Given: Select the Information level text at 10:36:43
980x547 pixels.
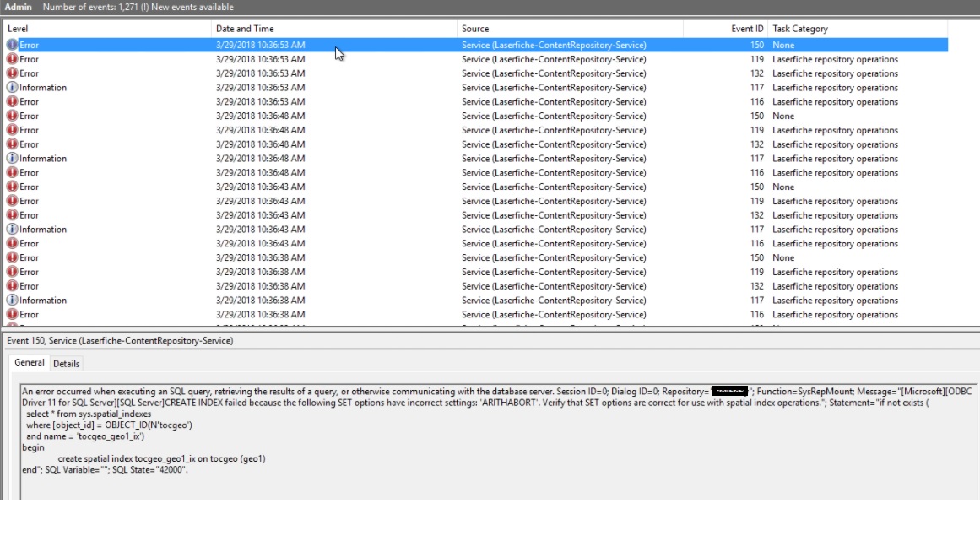Looking at the screenshot, I should point(43,230).
